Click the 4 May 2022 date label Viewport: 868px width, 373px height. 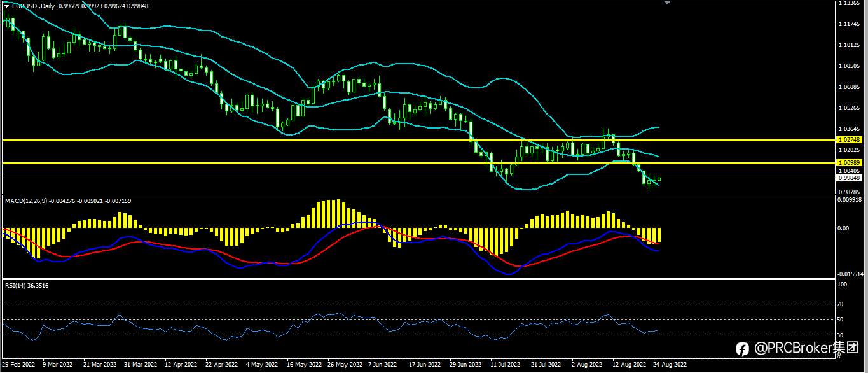coord(262,365)
